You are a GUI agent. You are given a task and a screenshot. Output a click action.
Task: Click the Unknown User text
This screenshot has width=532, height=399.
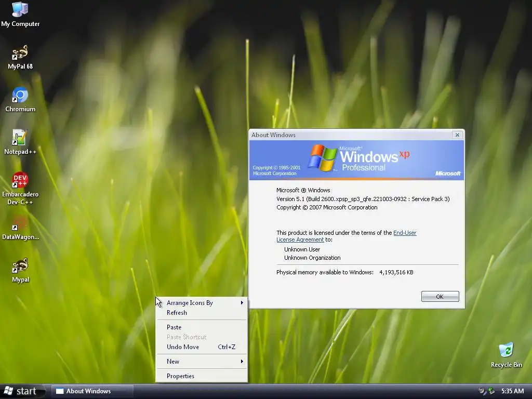[x=302, y=249]
